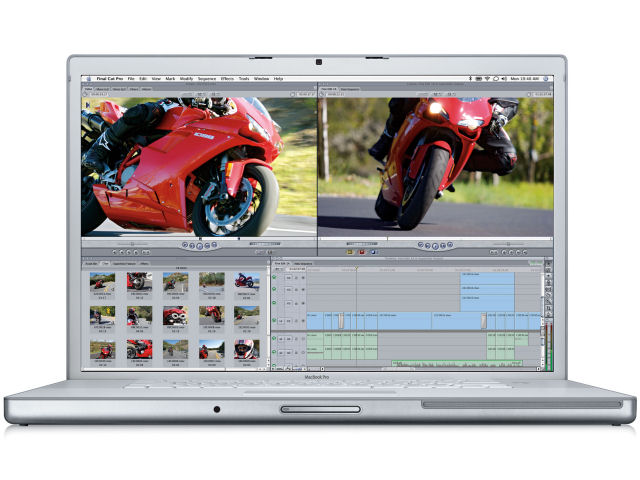Go to next edit in Viewer
The height and width of the screenshot is (480, 640).
[x=214, y=245]
